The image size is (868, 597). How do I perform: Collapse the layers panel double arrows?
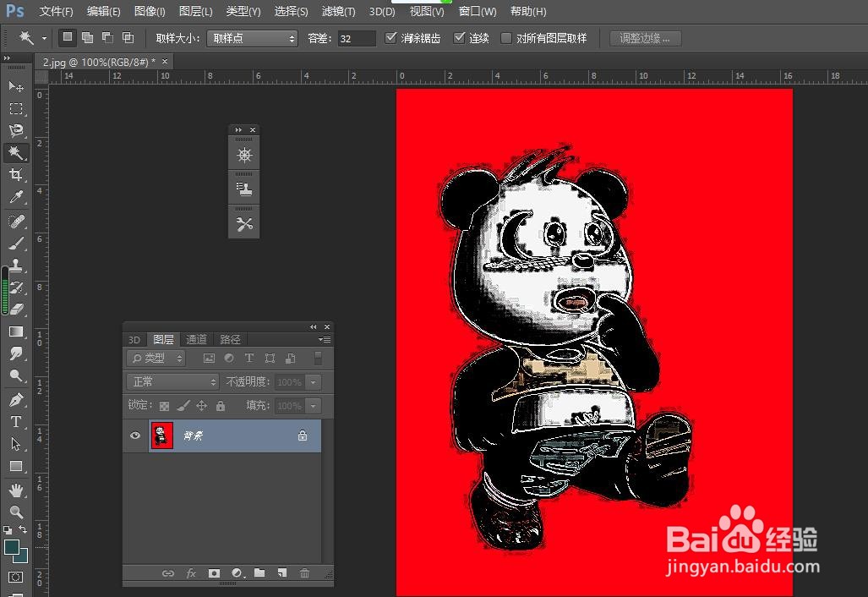coord(313,326)
